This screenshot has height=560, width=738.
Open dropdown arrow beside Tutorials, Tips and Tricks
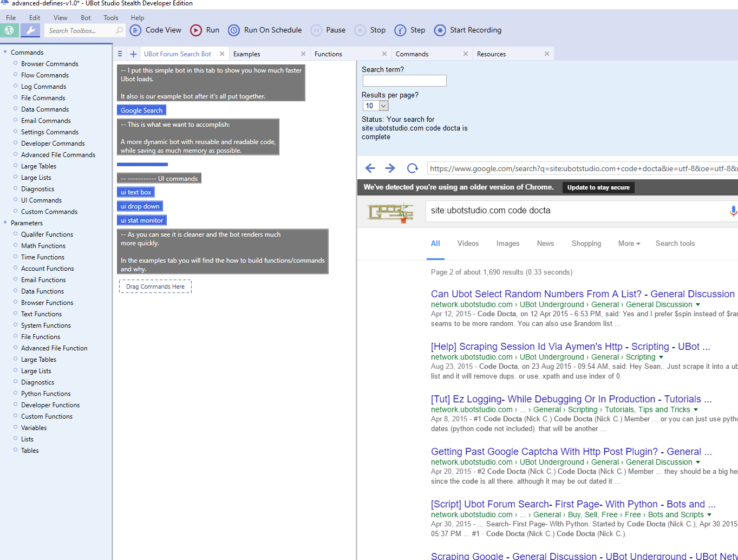696,410
